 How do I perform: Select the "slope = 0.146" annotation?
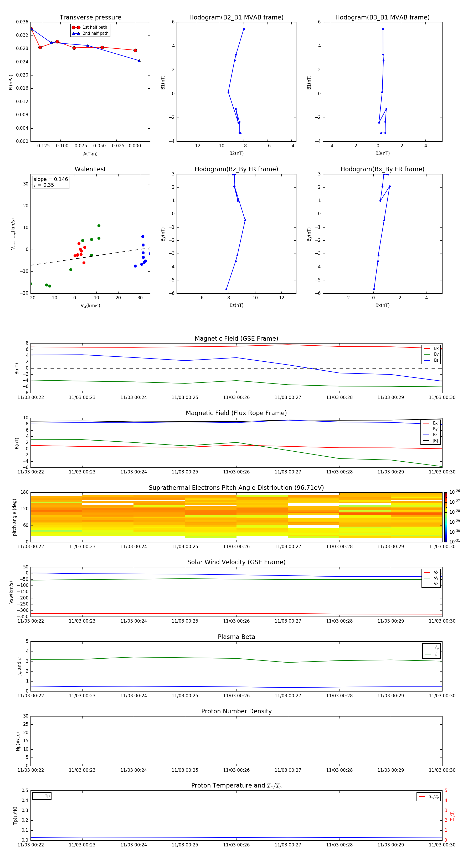[50, 179]
